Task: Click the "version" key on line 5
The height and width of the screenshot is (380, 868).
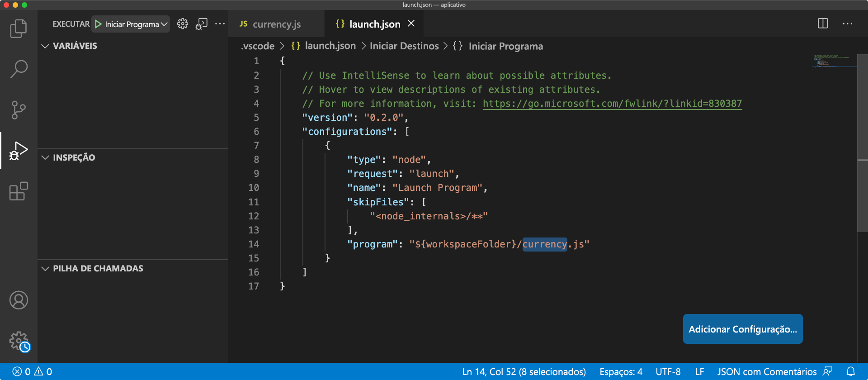Action: (327, 118)
